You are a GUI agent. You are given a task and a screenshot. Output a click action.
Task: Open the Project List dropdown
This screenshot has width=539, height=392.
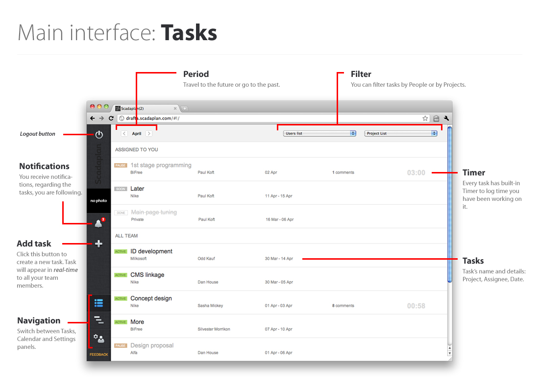pyautogui.click(x=401, y=133)
